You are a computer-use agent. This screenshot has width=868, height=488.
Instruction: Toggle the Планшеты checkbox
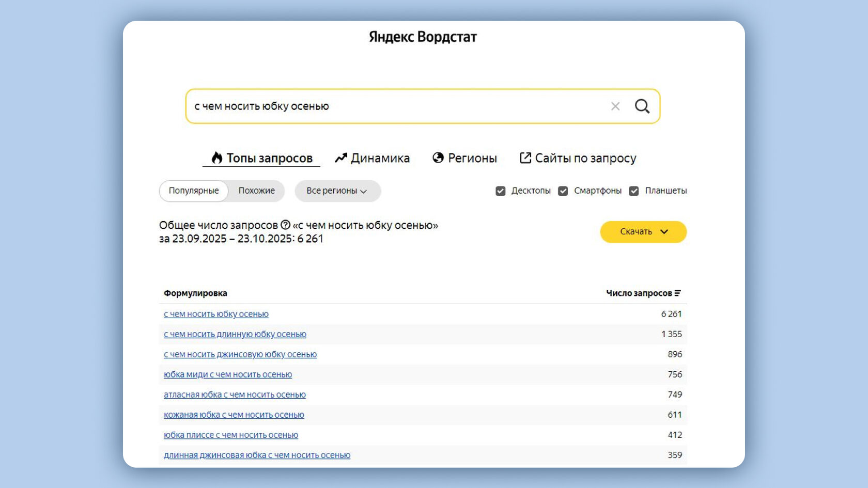(634, 191)
